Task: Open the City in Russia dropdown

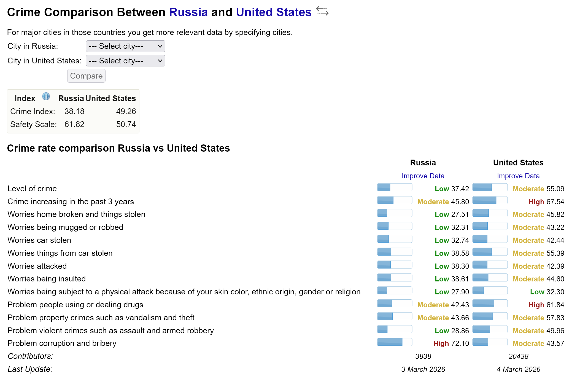Action: [125, 46]
